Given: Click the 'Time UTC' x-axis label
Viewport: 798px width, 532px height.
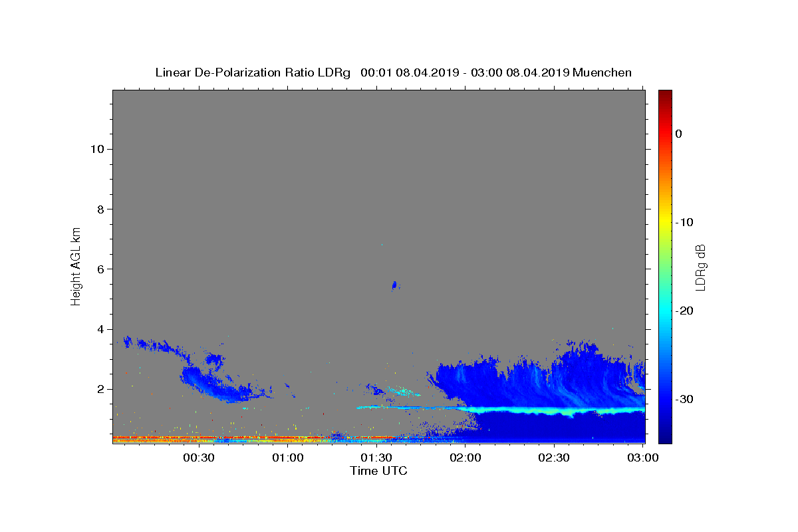Looking at the screenshot, I should click(x=378, y=471).
